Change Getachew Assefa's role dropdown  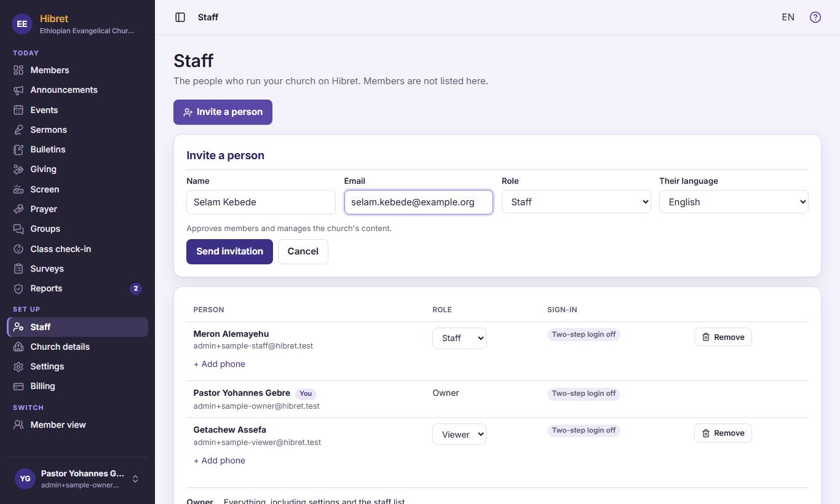pyautogui.click(x=459, y=435)
